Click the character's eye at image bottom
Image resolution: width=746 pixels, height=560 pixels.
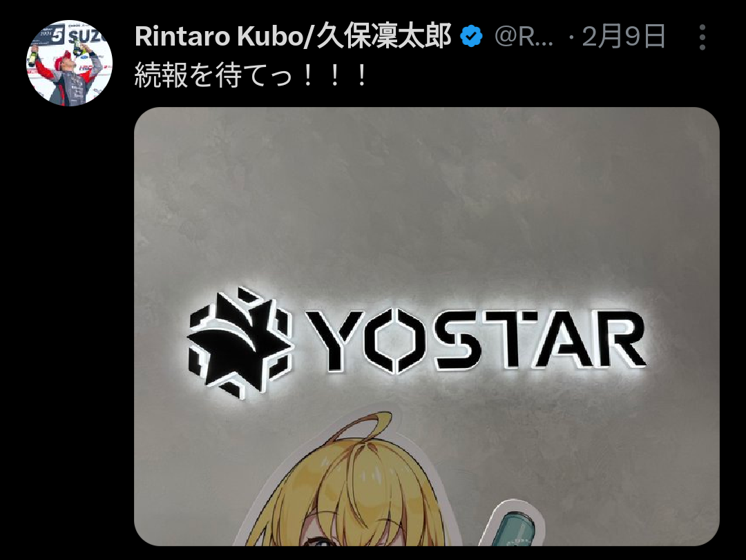tap(317, 541)
